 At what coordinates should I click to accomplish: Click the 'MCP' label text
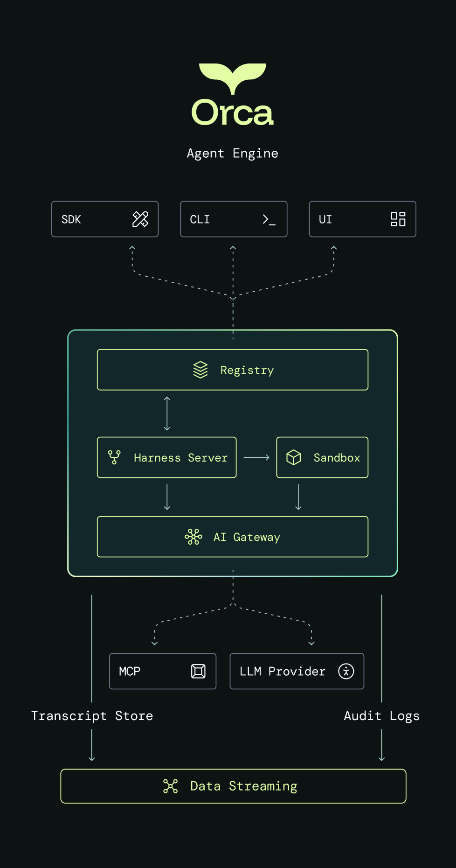(130, 671)
